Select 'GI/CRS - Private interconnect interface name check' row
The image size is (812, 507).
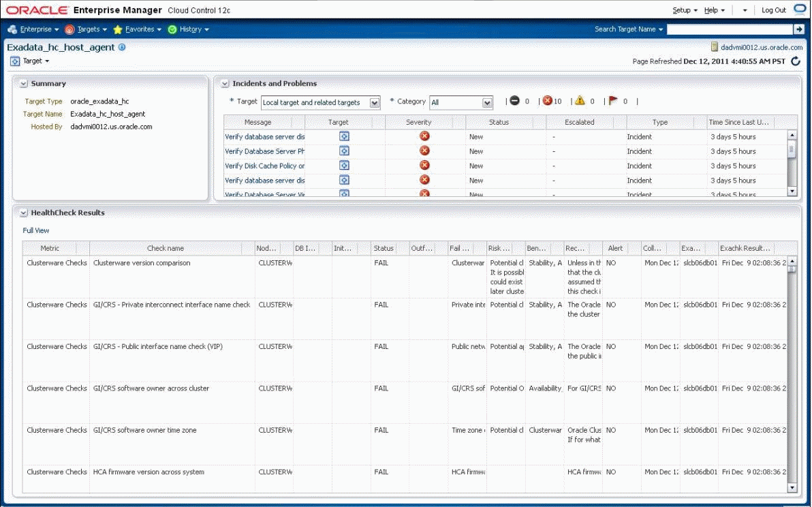point(404,318)
